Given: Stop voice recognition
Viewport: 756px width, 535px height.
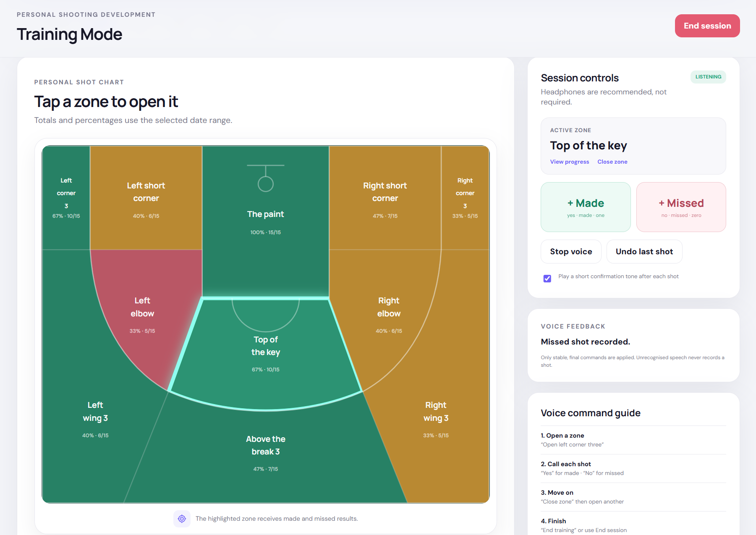Looking at the screenshot, I should [x=571, y=251].
